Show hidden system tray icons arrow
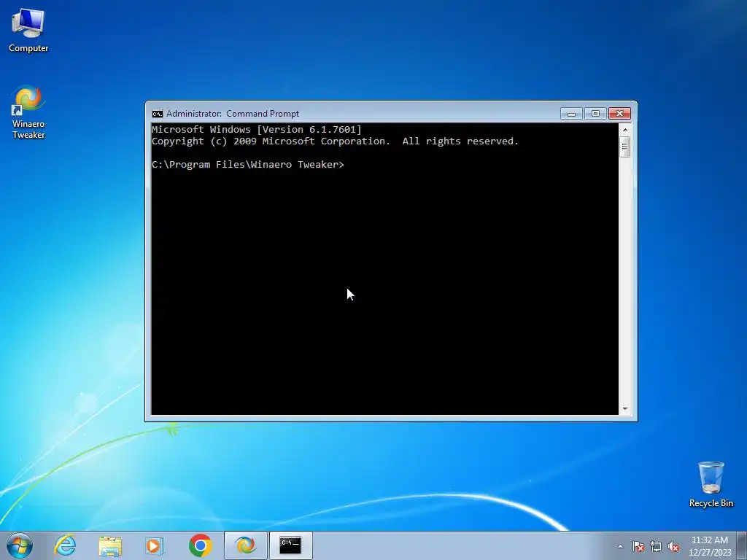The image size is (747, 560). tap(620, 546)
